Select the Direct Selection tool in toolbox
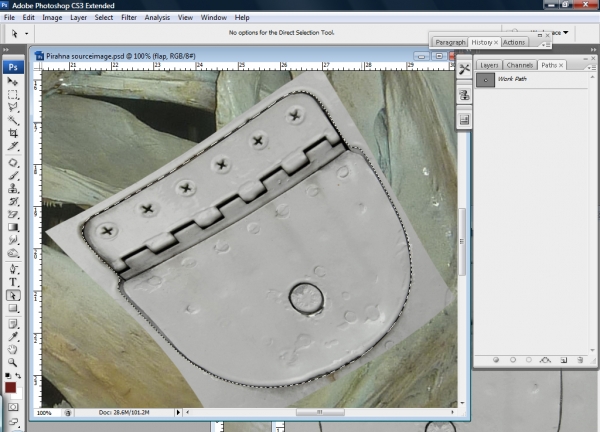Screen dimensions: 600x432 (13, 295)
